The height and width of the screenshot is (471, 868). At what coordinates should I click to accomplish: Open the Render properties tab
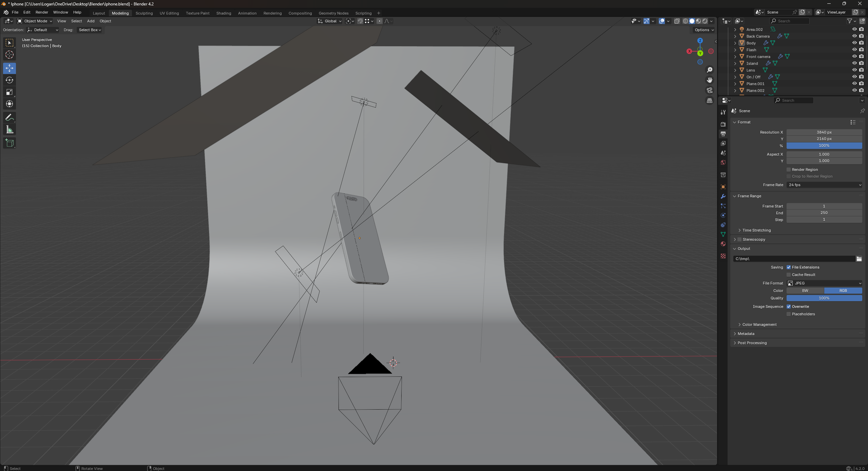[723, 124]
